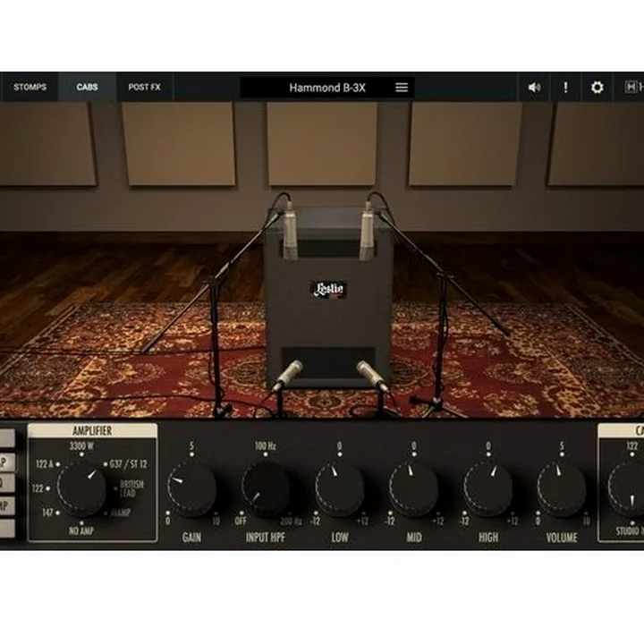Click the GAIN label text
Viewport: 644px width, 644px height.
click(191, 538)
